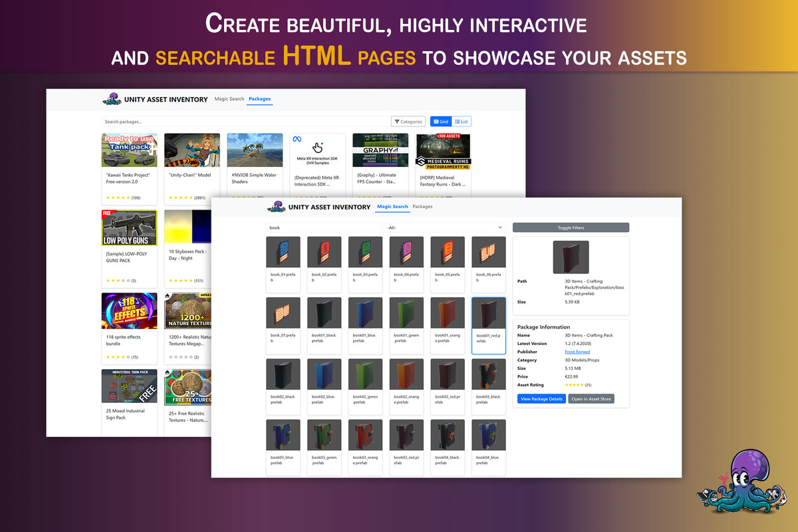Toggle the Categories filter panel
The width and height of the screenshot is (798, 532).
[x=408, y=121]
